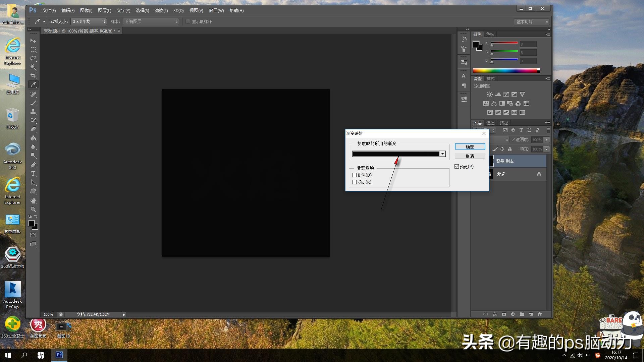Open the gradient picker dropdown arrow
The image size is (644, 362).
[443, 154]
